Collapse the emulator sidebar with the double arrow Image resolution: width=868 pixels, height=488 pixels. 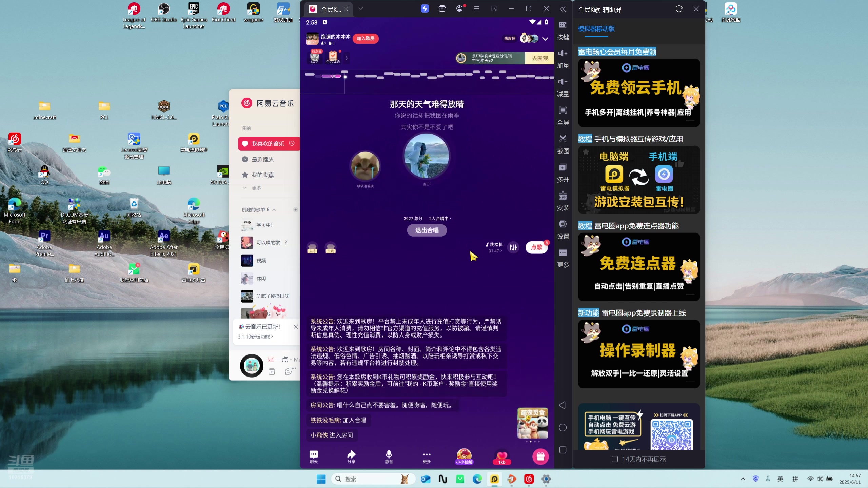563,9
